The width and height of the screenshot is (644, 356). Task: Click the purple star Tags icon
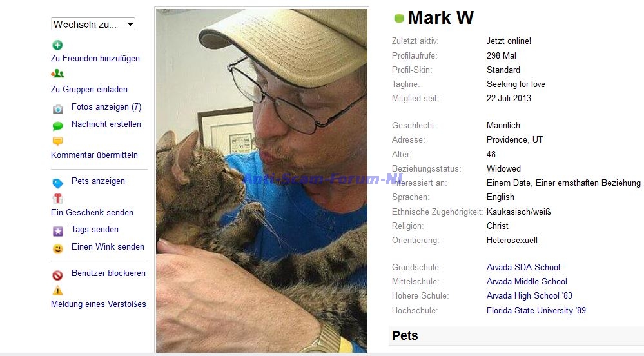[x=58, y=232]
